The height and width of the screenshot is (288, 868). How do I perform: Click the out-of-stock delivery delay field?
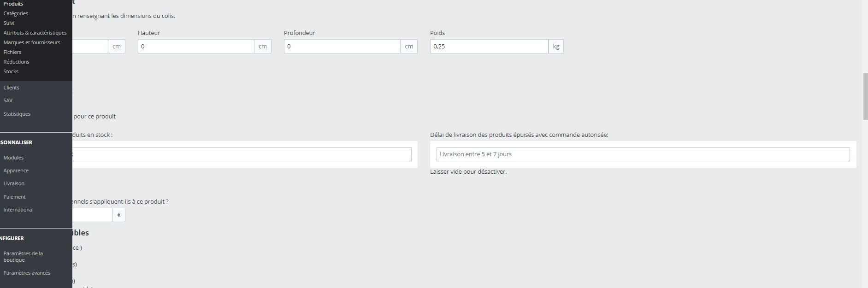643,154
